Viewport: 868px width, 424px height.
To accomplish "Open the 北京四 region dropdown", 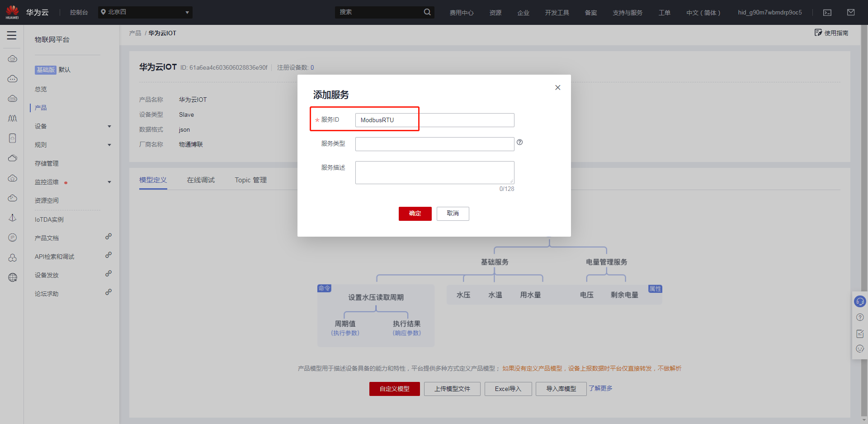I will [x=145, y=12].
